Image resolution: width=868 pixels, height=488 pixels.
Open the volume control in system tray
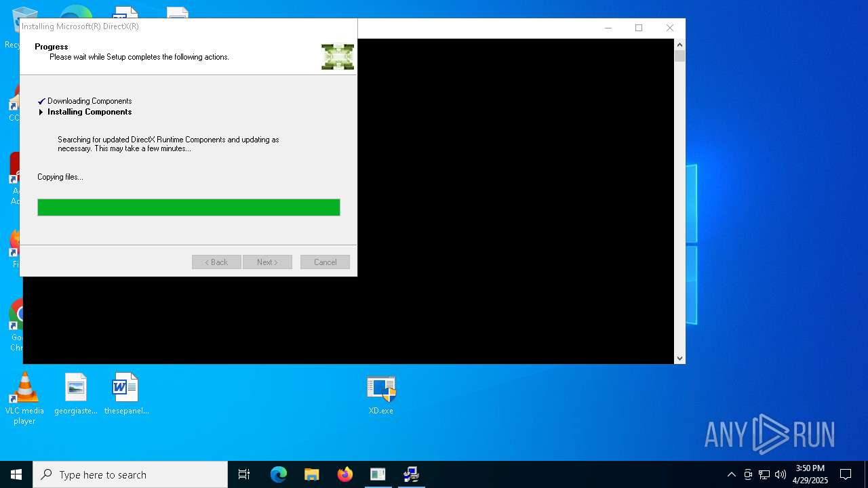click(781, 474)
